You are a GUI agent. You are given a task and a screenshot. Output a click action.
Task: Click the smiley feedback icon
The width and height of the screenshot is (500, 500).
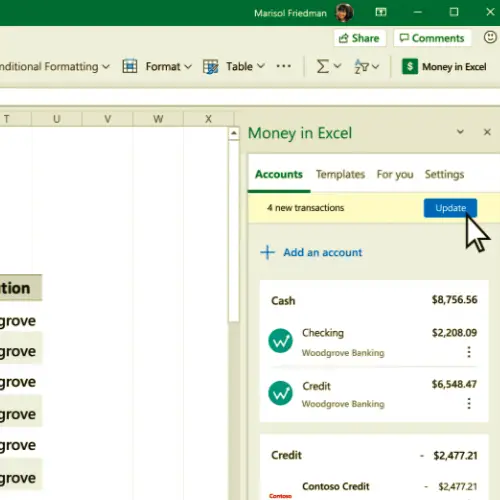(490, 37)
